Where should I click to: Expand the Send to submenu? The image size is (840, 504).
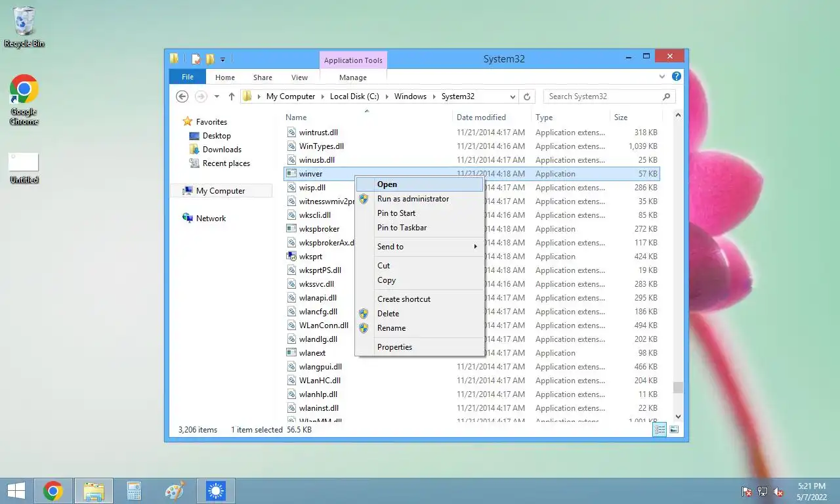click(419, 247)
